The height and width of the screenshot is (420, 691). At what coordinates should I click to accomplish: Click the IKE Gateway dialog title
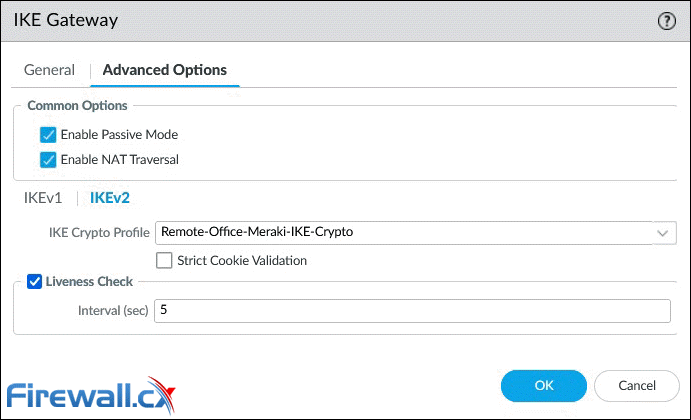(x=66, y=20)
